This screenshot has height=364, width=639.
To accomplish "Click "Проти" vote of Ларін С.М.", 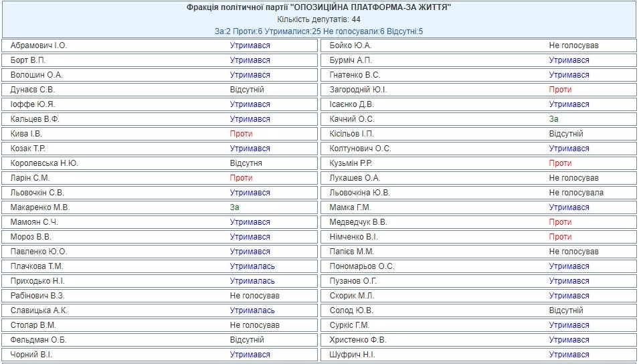I will point(241,178).
